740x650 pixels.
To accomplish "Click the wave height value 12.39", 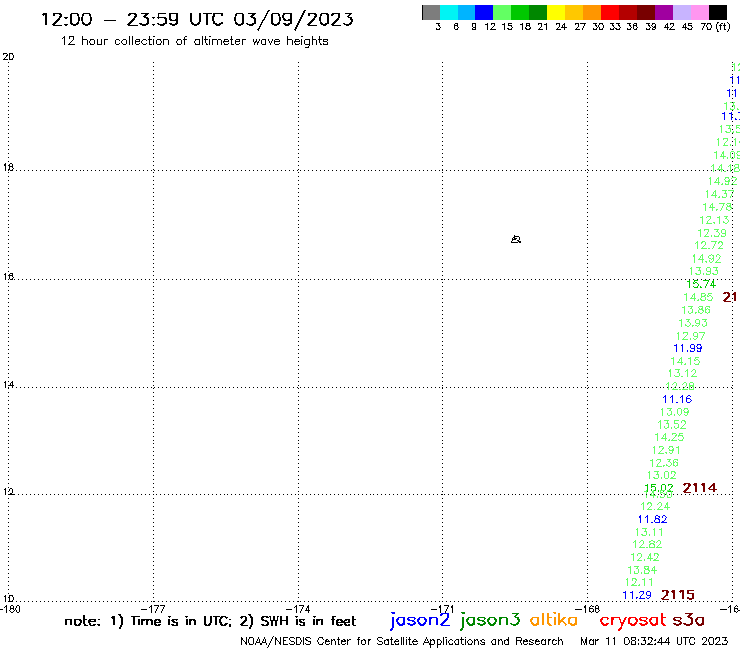I will (712, 233).
